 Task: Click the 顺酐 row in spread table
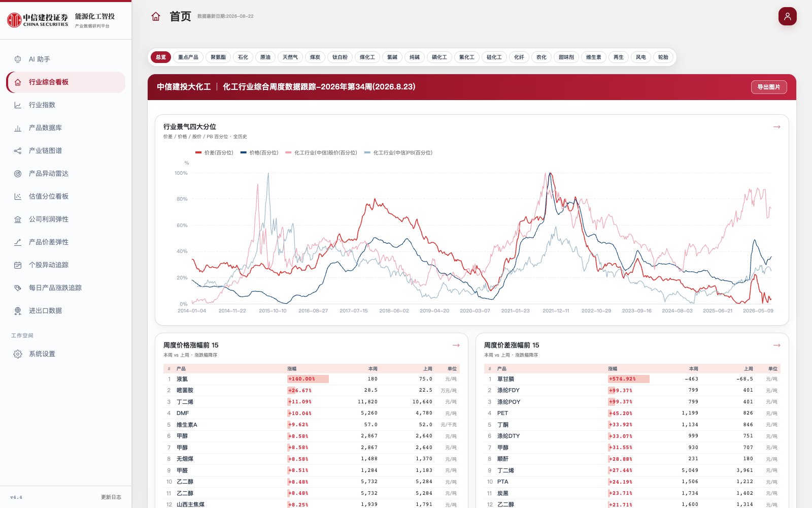point(632,459)
